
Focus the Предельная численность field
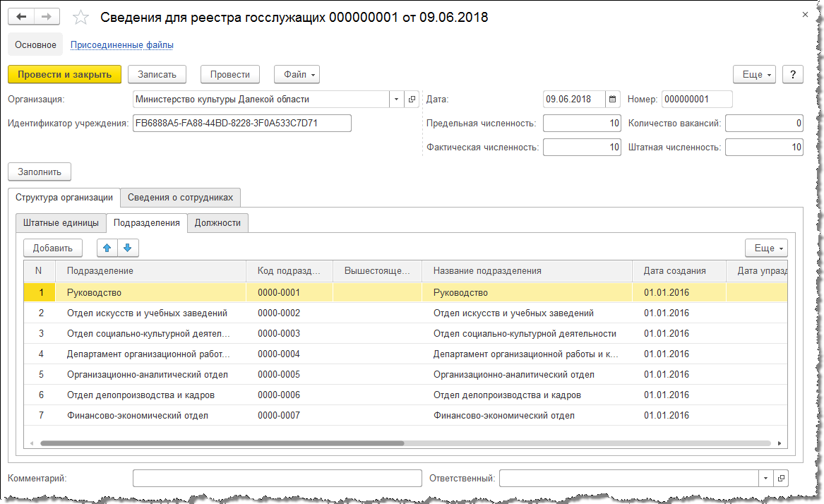[x=582, y=123]
